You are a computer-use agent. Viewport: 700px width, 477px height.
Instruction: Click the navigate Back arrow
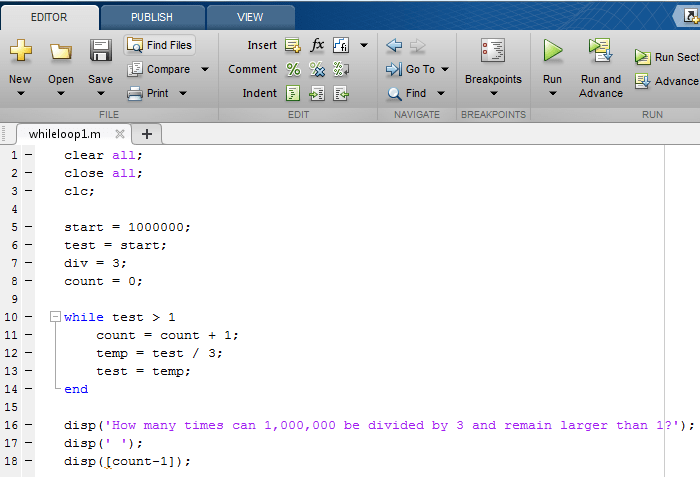coord(394,45)
